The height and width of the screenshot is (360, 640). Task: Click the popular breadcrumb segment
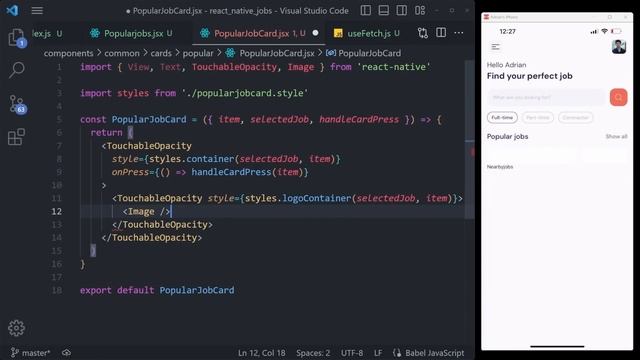coord(198,53)
